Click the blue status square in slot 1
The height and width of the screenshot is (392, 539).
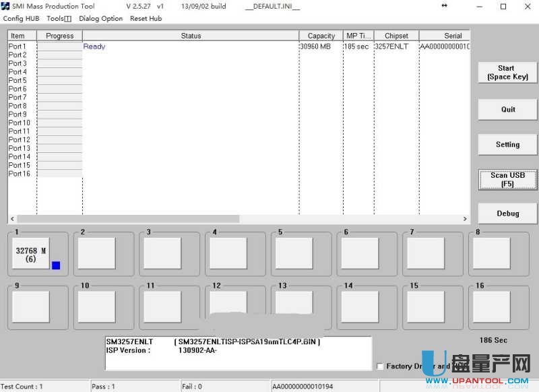pos(56,265)
